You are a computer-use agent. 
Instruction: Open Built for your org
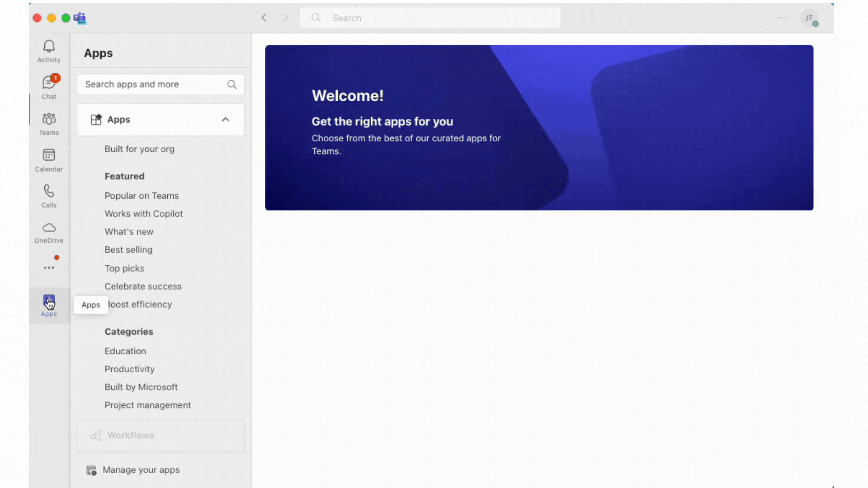[139, 149]
